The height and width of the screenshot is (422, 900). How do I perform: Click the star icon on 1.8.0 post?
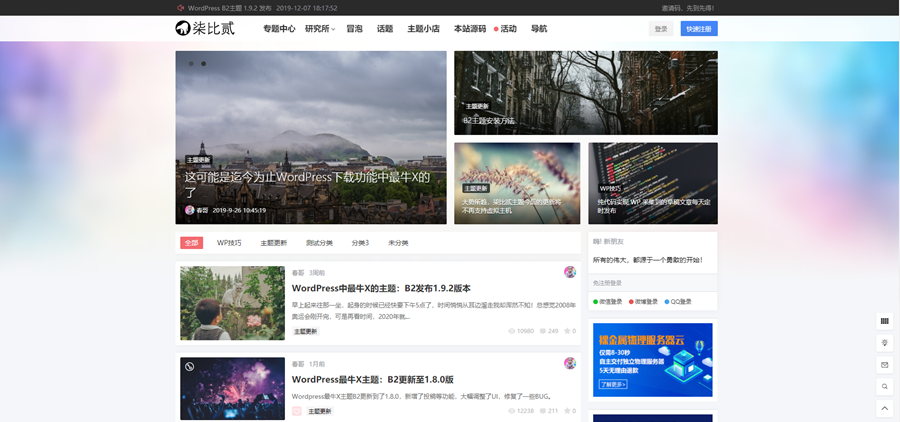(x=567, y=411)
